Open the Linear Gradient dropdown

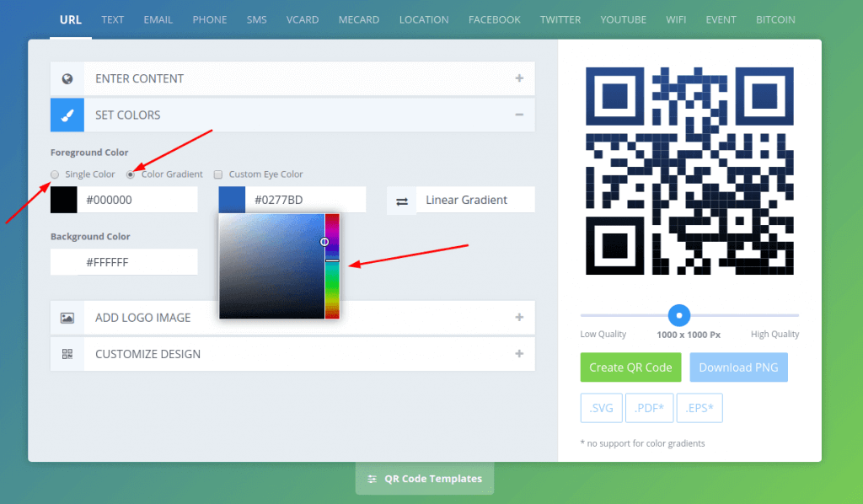[475, 200]
